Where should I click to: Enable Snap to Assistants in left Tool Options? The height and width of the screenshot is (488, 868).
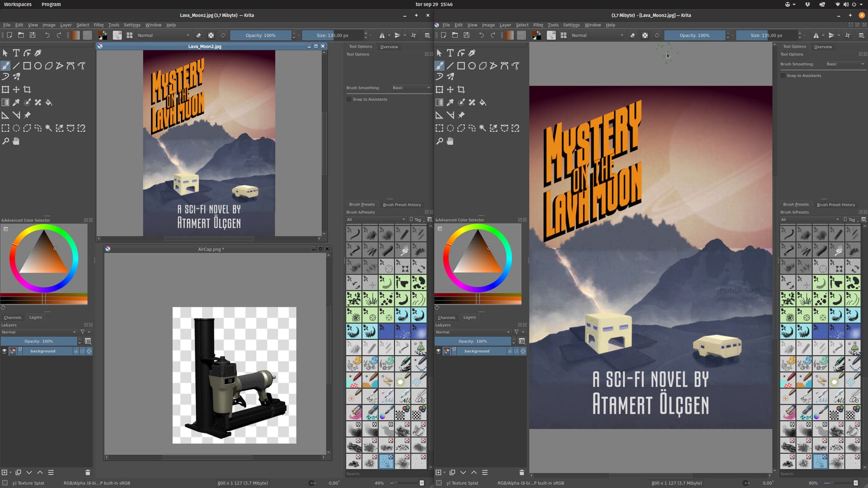click(349, 99)
